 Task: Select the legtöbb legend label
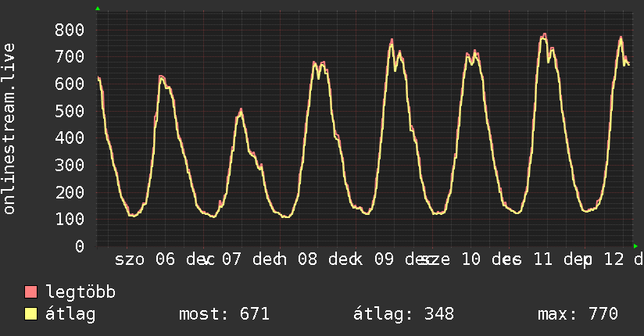pos(80,292)
